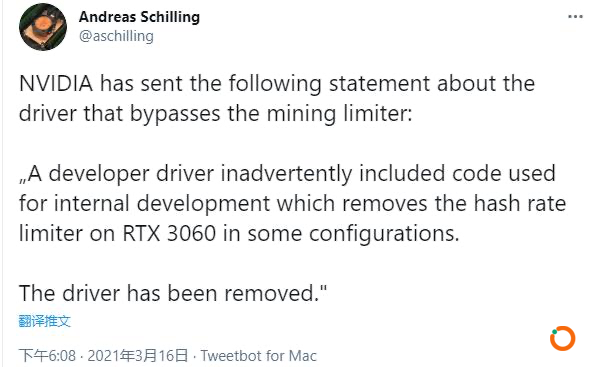Image resolution: width=595 pixels, height=367 pixels.
Task: Click the 2021年3月16日 date text
Action: coord(138,356)
